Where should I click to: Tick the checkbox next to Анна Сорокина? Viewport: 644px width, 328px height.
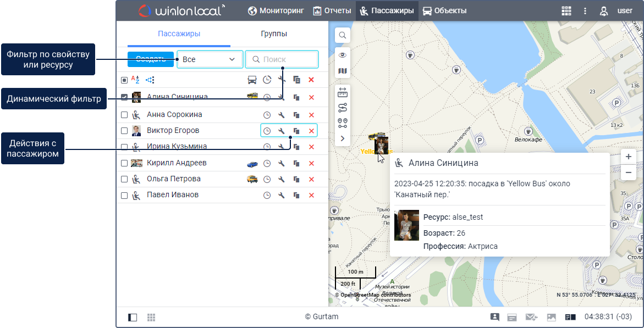pos(124,115)
